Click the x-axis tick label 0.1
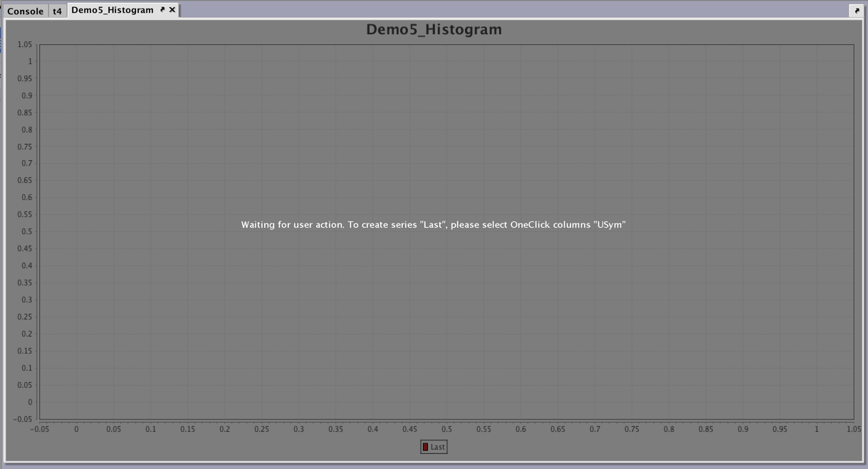The height and width of the screenshot is (469, 868). (x=150, y=429)
